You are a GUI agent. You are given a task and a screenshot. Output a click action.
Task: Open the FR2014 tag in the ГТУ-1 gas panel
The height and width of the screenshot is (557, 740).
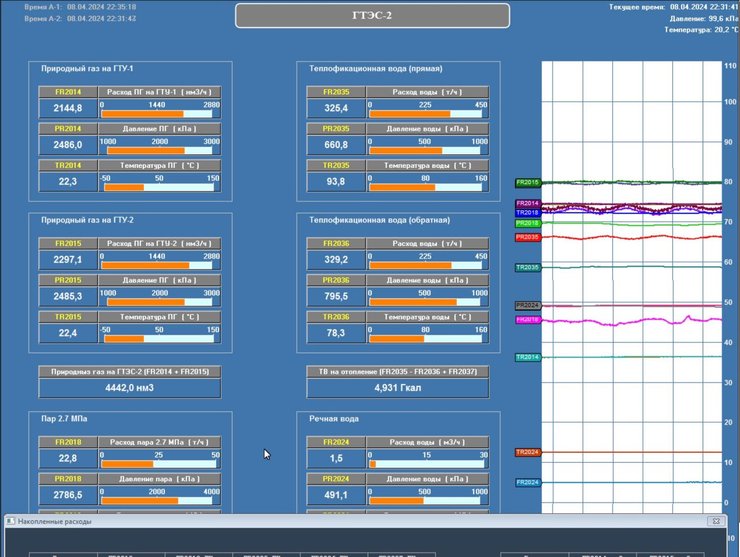pos(68,92)
